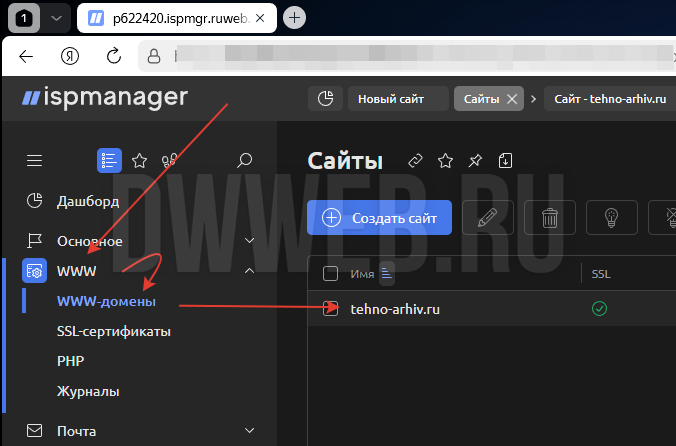676x446 pixels.
Task: Click the WWW settings icon in sidebar
Action: coord(34,271)
